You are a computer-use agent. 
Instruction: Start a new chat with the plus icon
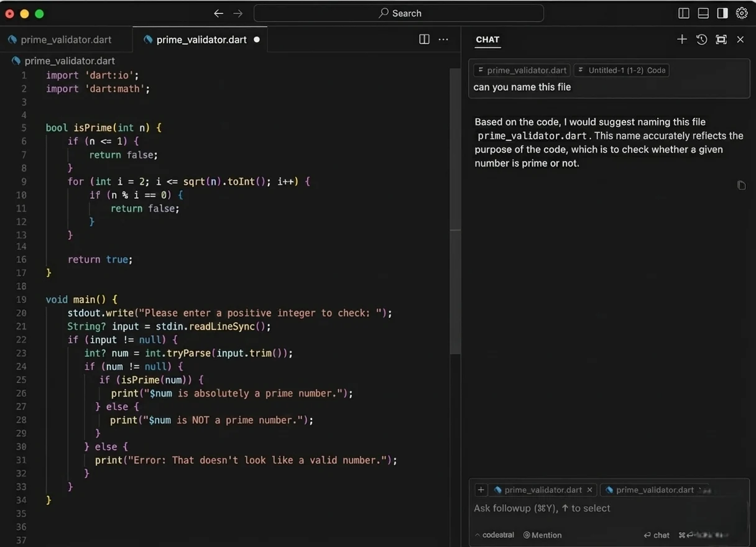[682, 39]
